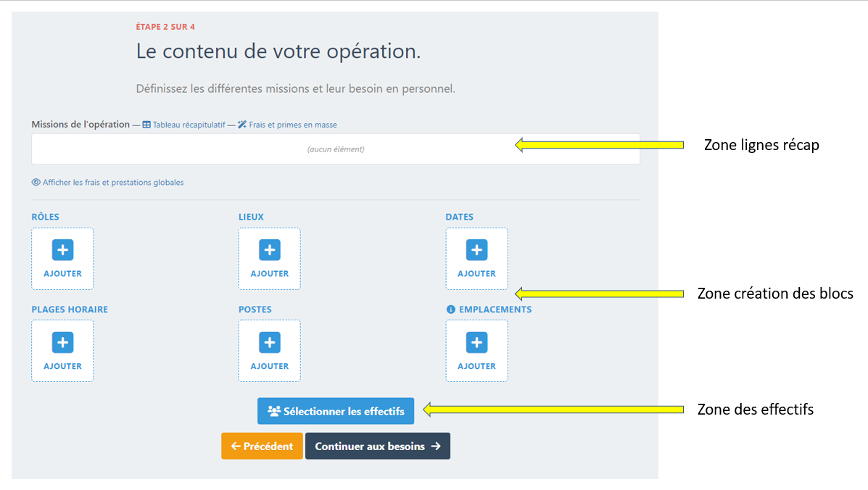
Task: Click the magic wand icon before Frais et primes
Action: click(x=242, y=125)
